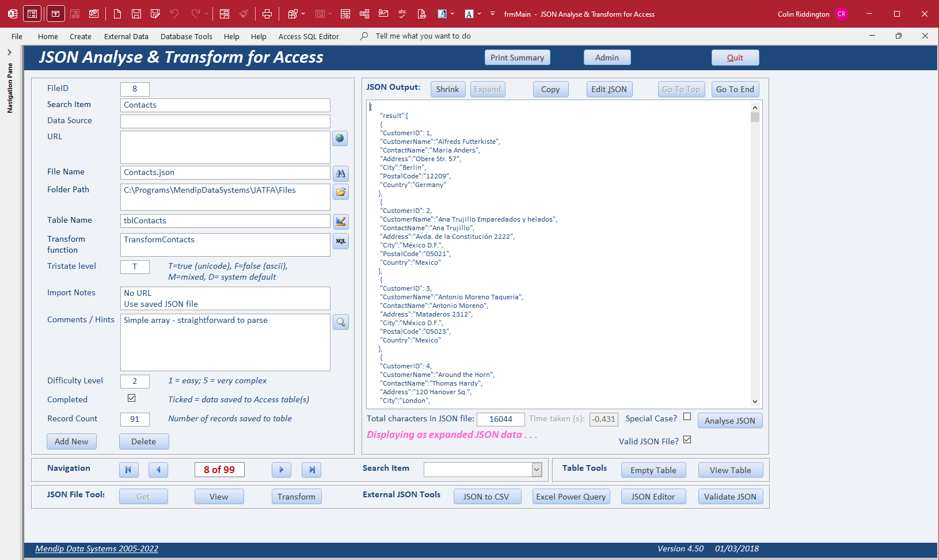Click the JSON output scrollbar down arrow
Image resolution: width=939 pixels, height=560 pixels.
click(755, 402)
